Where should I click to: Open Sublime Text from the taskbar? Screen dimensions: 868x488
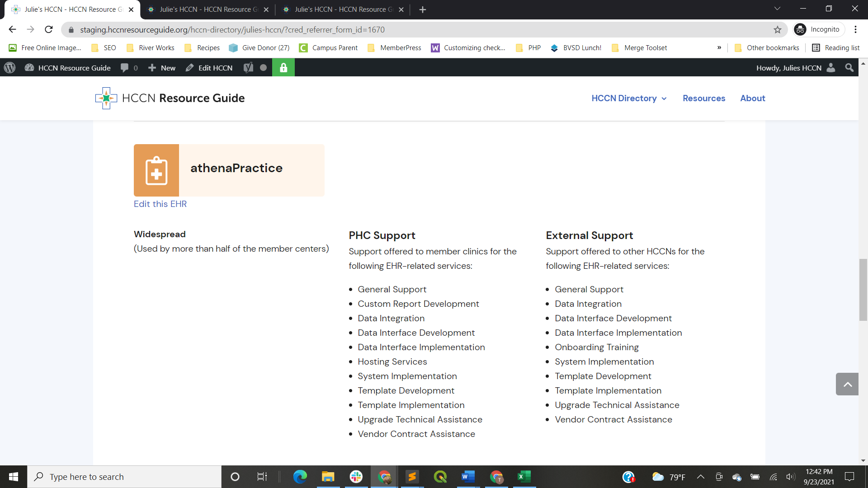(x=412, y=477)
